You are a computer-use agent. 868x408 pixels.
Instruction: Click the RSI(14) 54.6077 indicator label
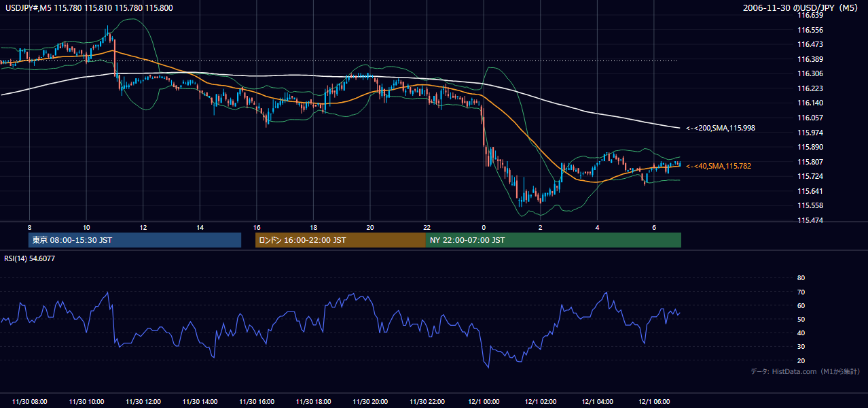30,258
